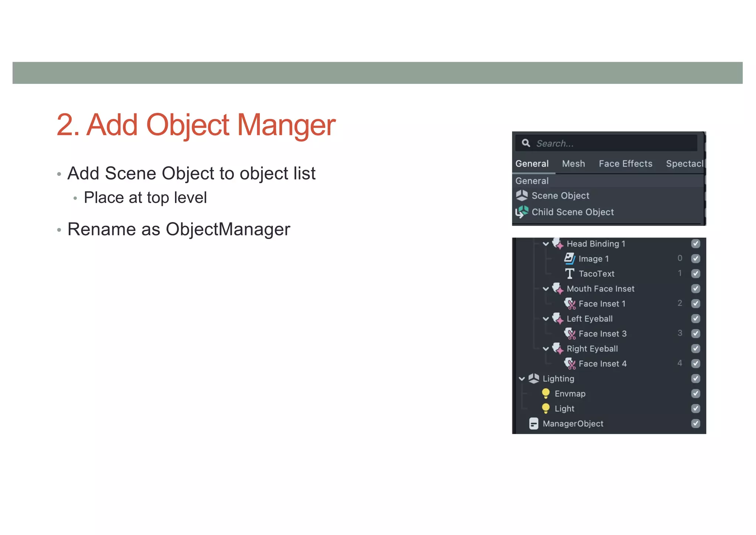Screen dimensions: 756x535
Task: Toggle ManagerObject checkbox
Action: coord(695,423)
